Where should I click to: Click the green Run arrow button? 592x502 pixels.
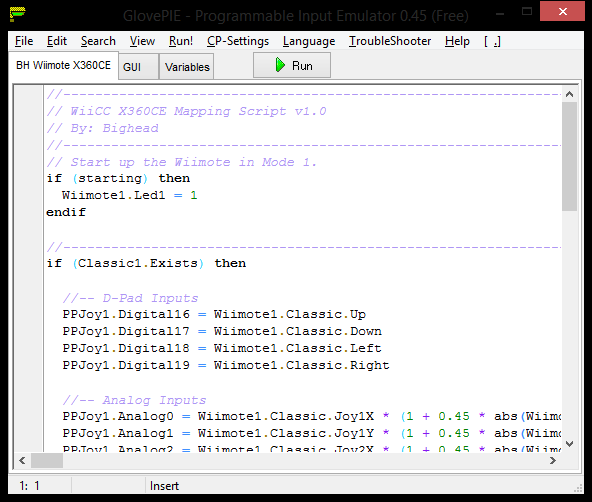pos(292,65)
